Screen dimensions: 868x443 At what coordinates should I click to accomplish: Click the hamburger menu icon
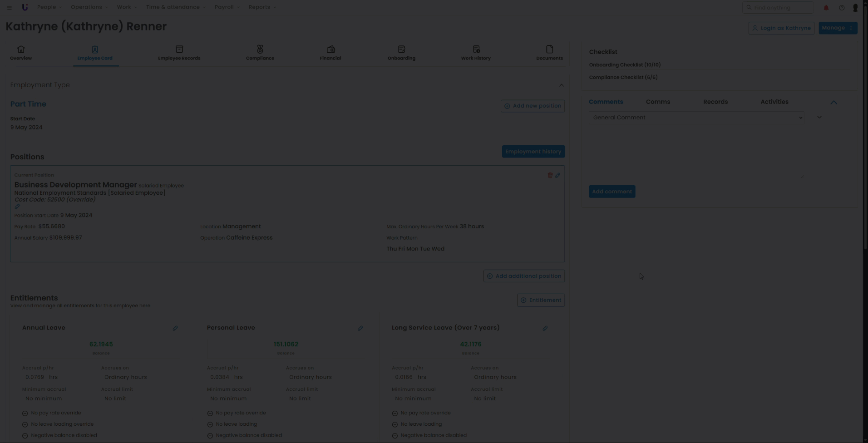coord(10,7)
